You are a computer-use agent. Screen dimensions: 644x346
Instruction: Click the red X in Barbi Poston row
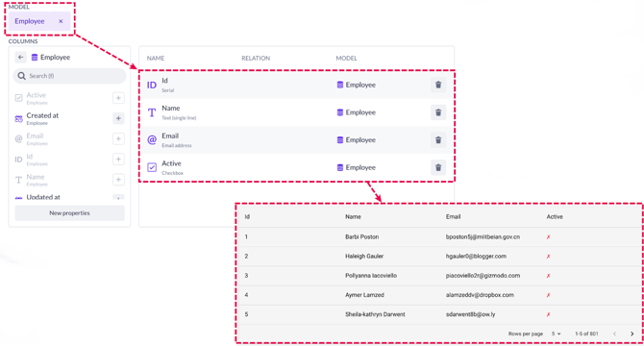[548, 237]
